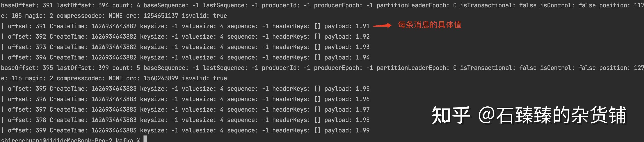Click payload value 1.99

click(x=362, y=130)
